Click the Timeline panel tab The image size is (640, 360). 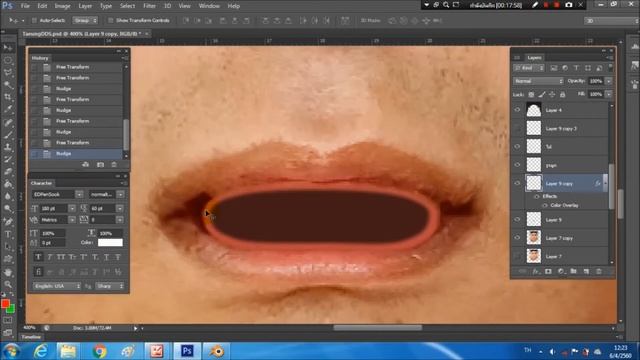pyautogui.click(x=31, y=337)
